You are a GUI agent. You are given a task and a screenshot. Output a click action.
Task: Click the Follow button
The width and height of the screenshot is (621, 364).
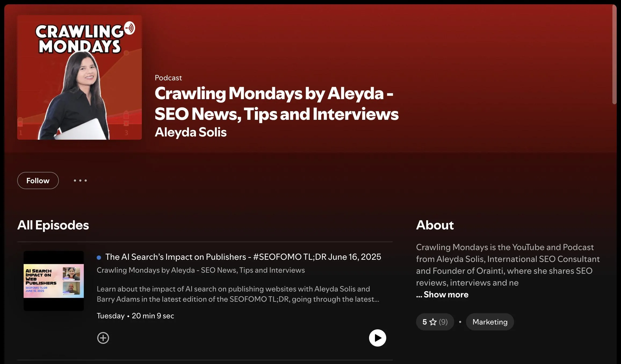tap(38, 181)
